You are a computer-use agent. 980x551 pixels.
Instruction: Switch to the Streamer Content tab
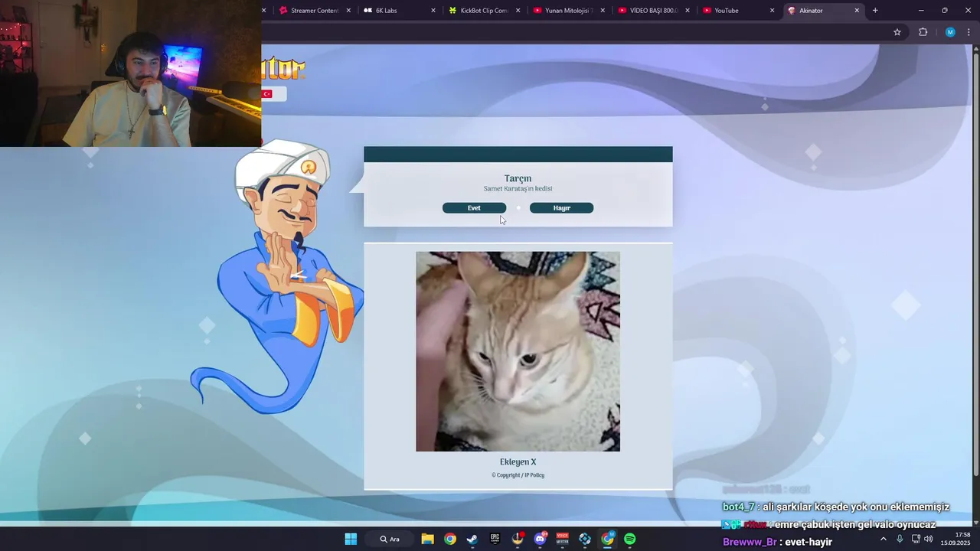[x=314, y=11]
